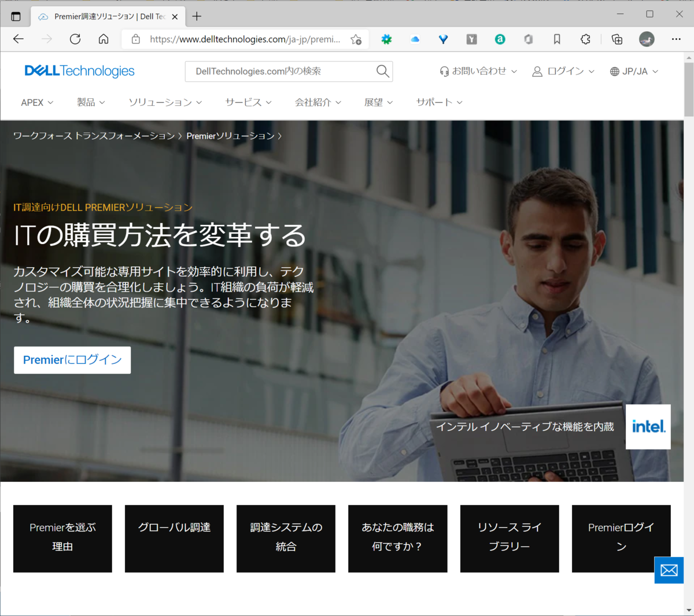Click the Premierにログイン button
The image size is (694, 616).
pyautogui.click(x=72, y=360)
